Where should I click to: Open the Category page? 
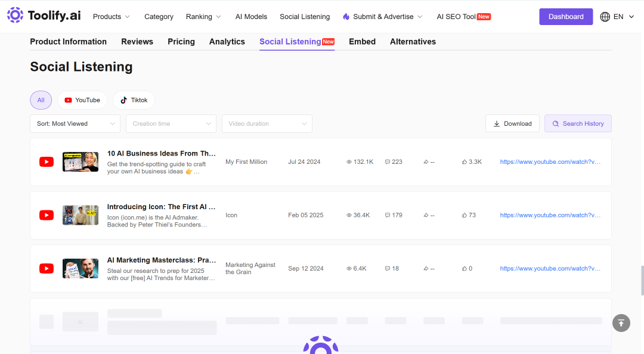(x=159, y=17)
